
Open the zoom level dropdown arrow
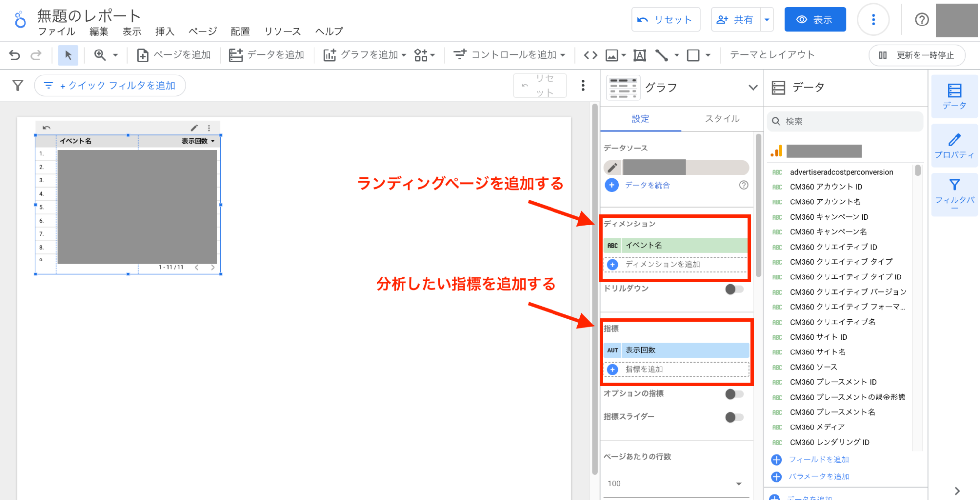pos(115,55)
